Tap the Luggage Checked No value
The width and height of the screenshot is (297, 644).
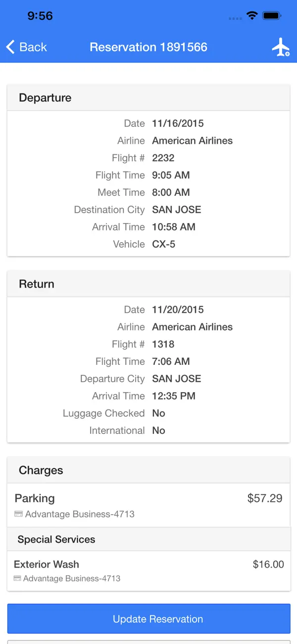pos(158,413)
